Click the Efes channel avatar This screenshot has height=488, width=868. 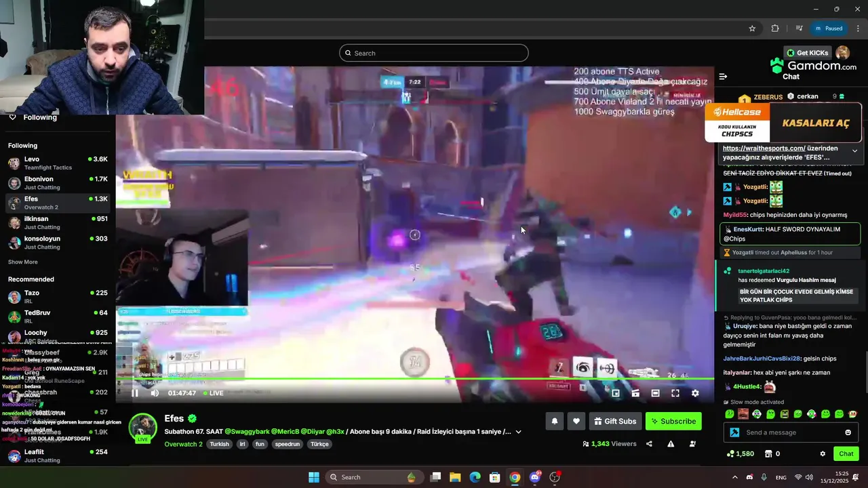tap(143, 427)
